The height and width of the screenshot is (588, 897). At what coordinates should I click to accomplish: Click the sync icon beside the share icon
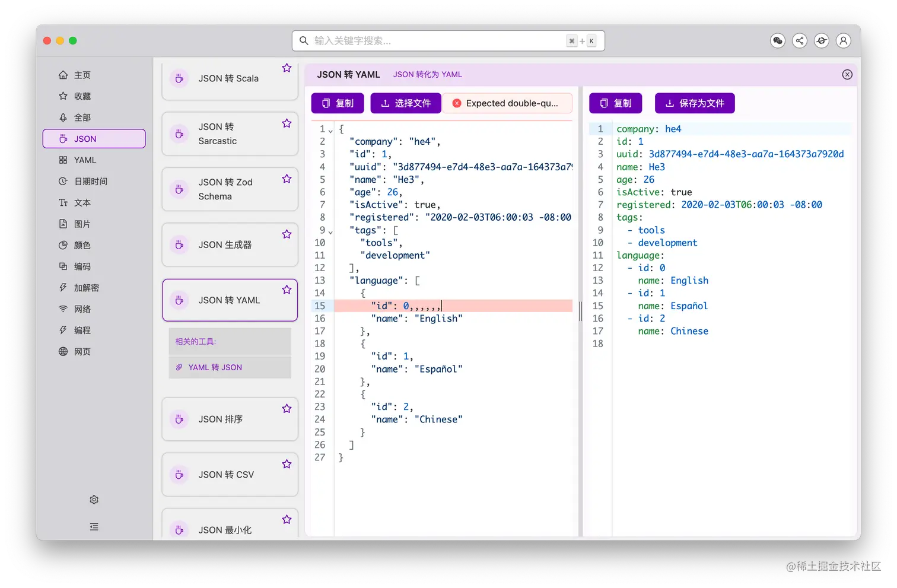tap(822, 40)
